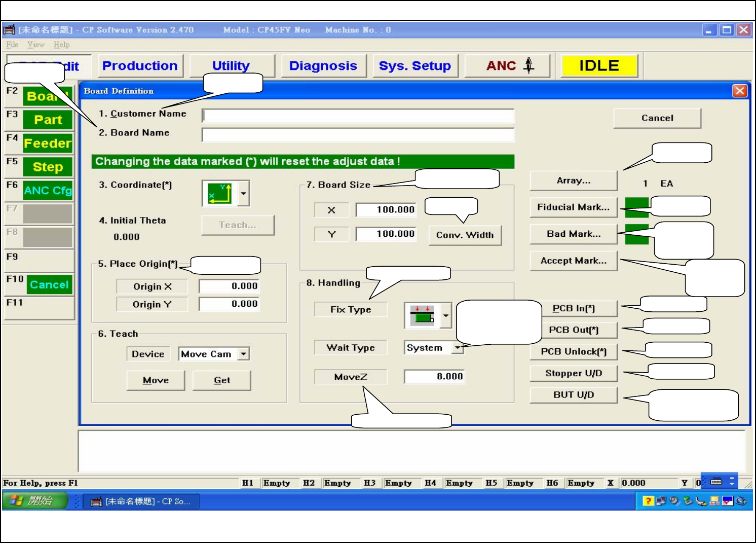Click Cancel in Board Definition dialog
The image size is (756, 543).
[x=657, y=118]
